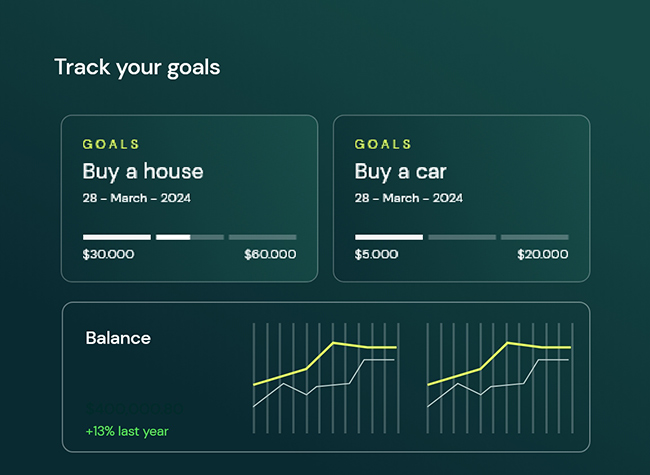Click middle empty progress segment for car goal
Image resolution: width=650 pixels, height=475 pixels.
461,237
